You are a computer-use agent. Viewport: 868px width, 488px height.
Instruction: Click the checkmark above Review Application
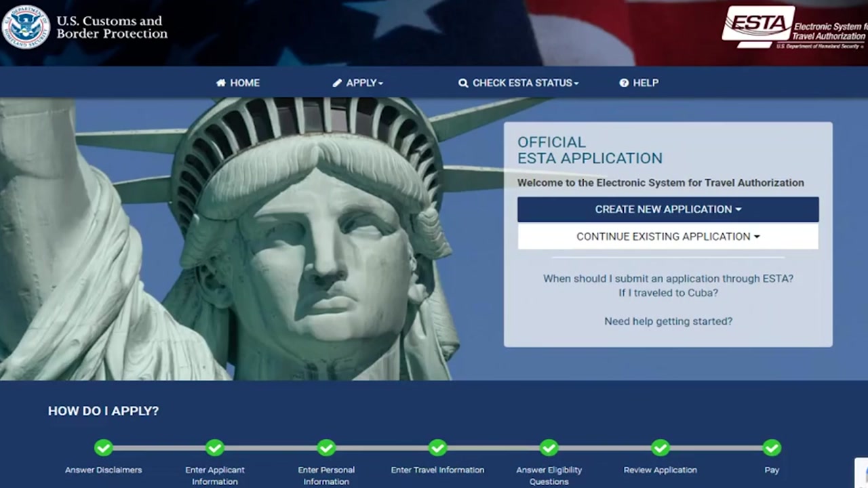[660, 448]
